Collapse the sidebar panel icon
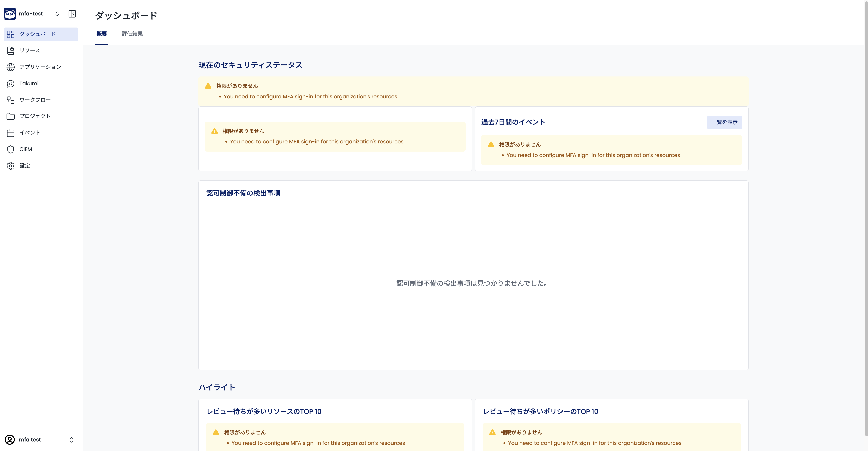 click(x=72, y=14)
